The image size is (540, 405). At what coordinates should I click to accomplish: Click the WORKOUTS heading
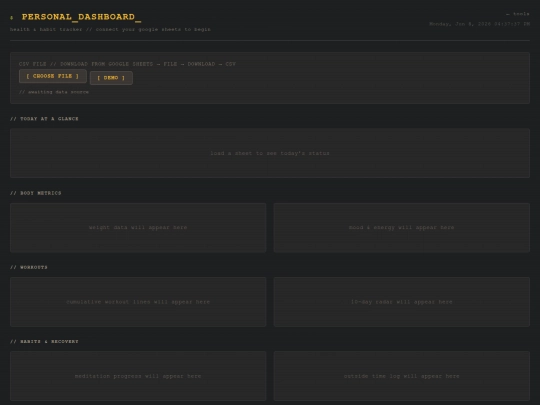point(29,267)
